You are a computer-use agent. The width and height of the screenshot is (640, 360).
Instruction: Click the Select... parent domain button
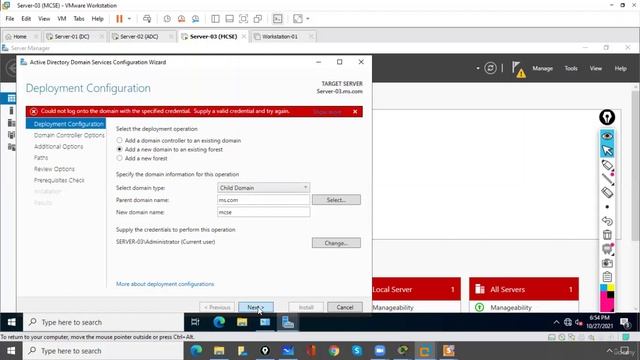pos(336,200)
